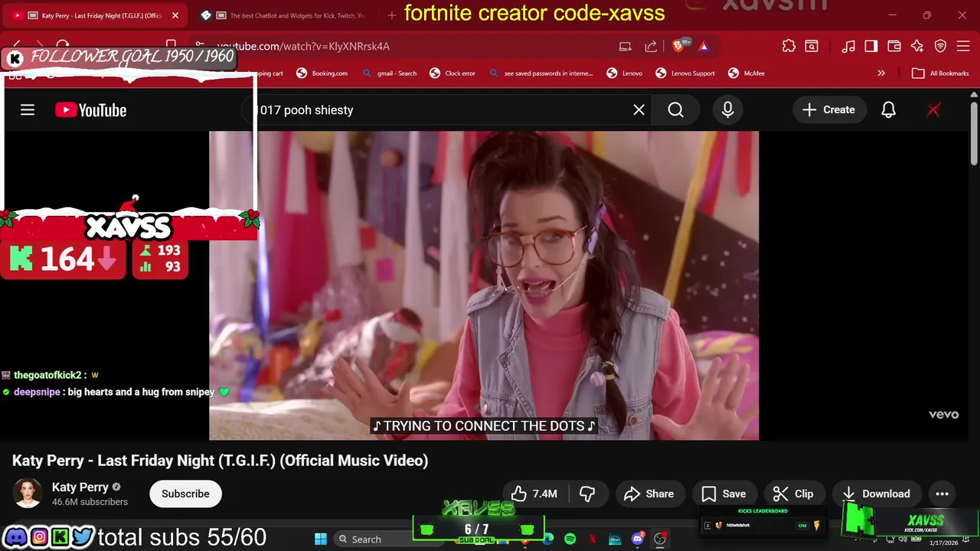Click the share page icon in address bar
Image resolution: width=980 pixels, height=551 pixels.
pyautogui.click(x=651, y=46)
